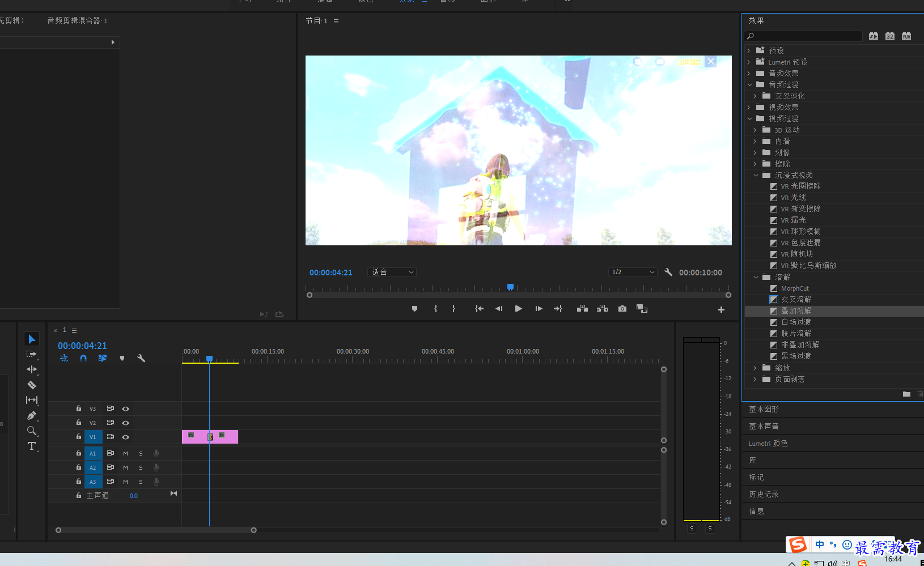Go to In point button
This screenshot has width=924, height=566.
click(479, 309)
